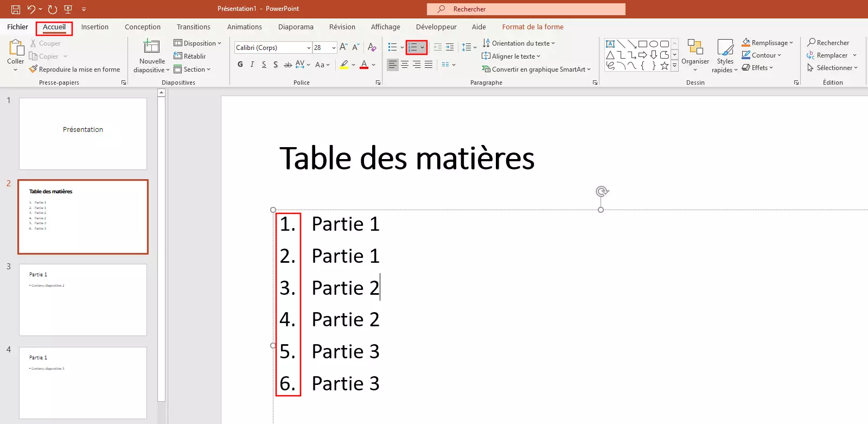The height and width of the screenshot is (424, 868).
Task: Open columns menu icon
Action: [448, 65]
